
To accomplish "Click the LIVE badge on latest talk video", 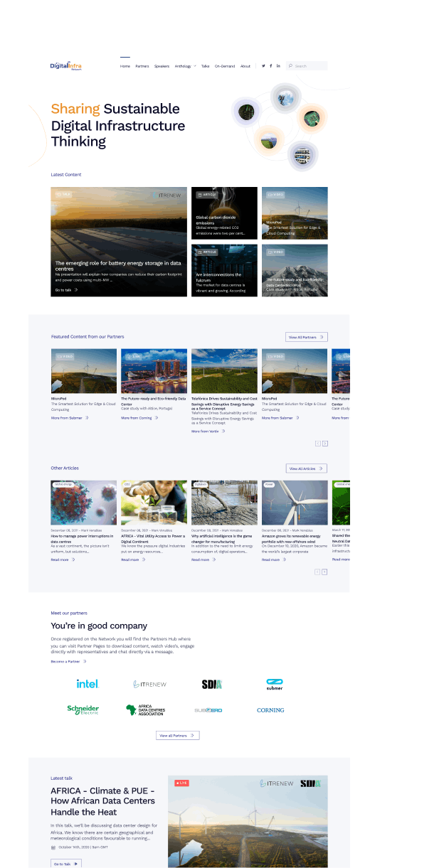I will pos(181,783).
